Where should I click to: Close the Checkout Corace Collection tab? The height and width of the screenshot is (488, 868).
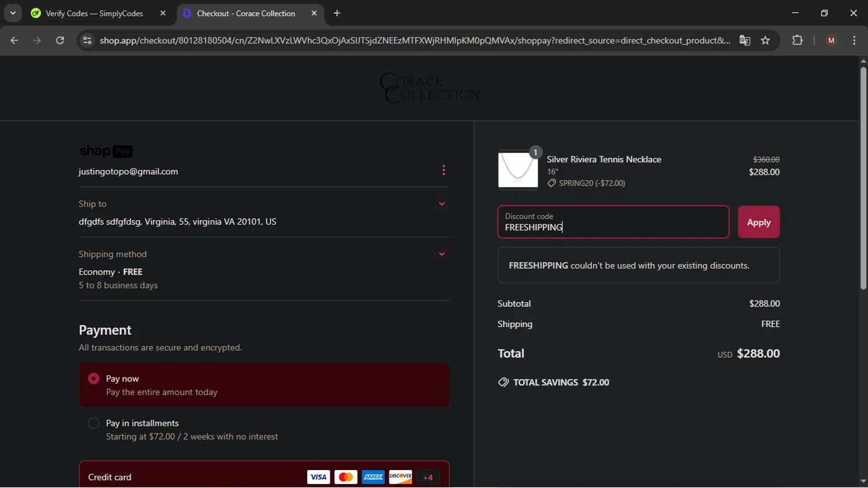click(x=314, y=13)
